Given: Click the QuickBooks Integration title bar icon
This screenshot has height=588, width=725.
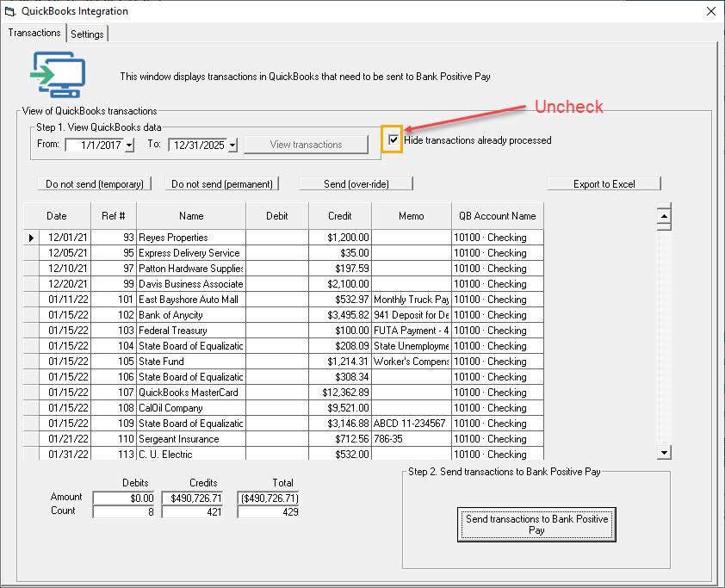Looking at the screenshot, I should coord(9,11).
